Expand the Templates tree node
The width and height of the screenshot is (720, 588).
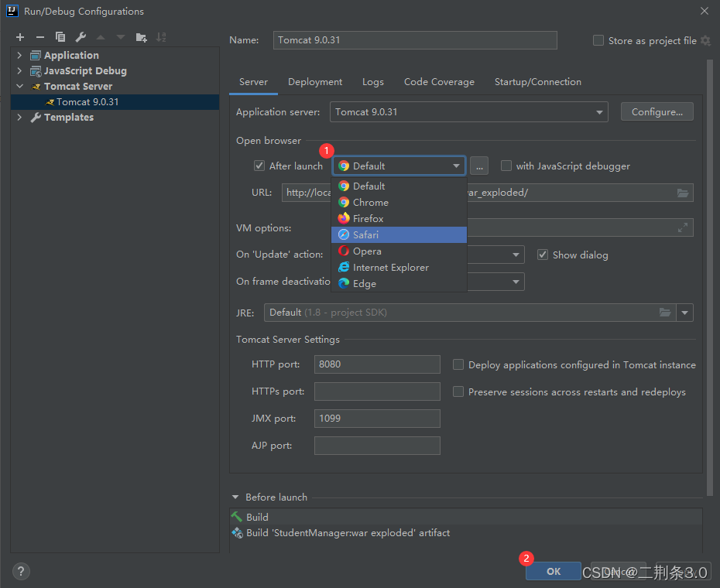pos(19,117)
